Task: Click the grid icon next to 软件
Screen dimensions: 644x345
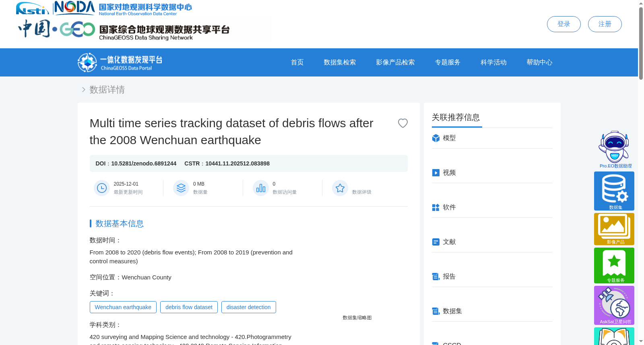Action: tap(436, 207)
